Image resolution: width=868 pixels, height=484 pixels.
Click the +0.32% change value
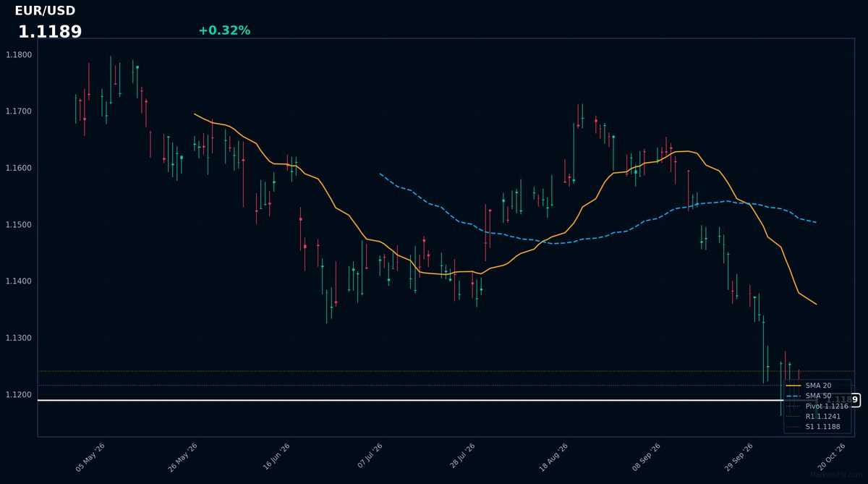[224, 30]
